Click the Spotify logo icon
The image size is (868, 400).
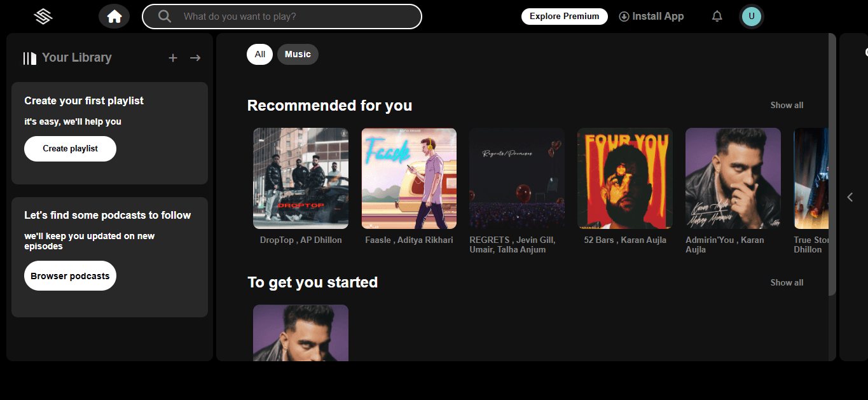tap(42, 16)
